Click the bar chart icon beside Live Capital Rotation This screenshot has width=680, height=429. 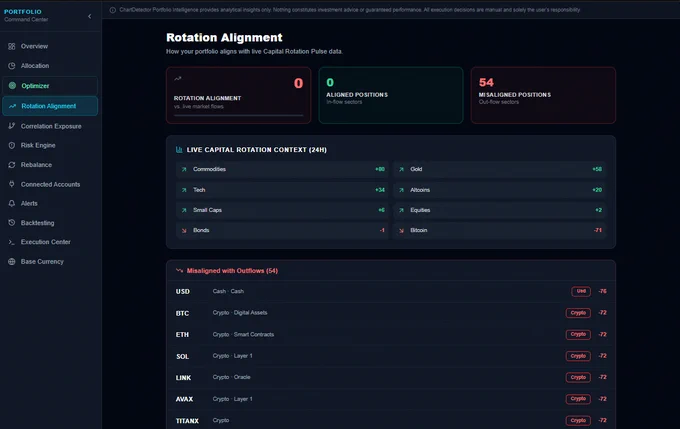tap(179, 150)
